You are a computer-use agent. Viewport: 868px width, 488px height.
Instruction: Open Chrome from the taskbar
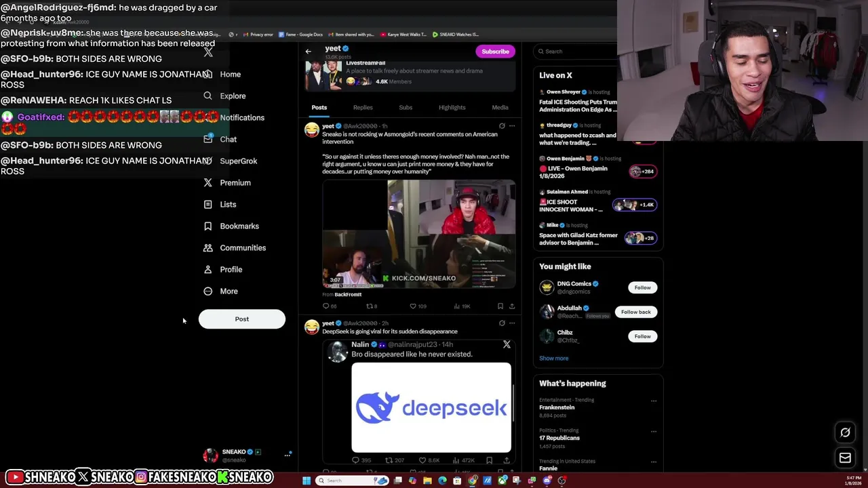pos(472,481)
